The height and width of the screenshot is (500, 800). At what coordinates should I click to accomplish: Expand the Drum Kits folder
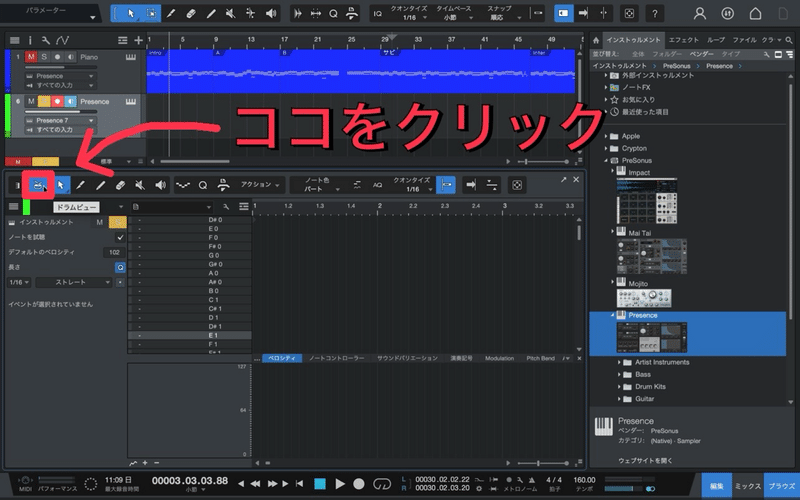[619, 387]
